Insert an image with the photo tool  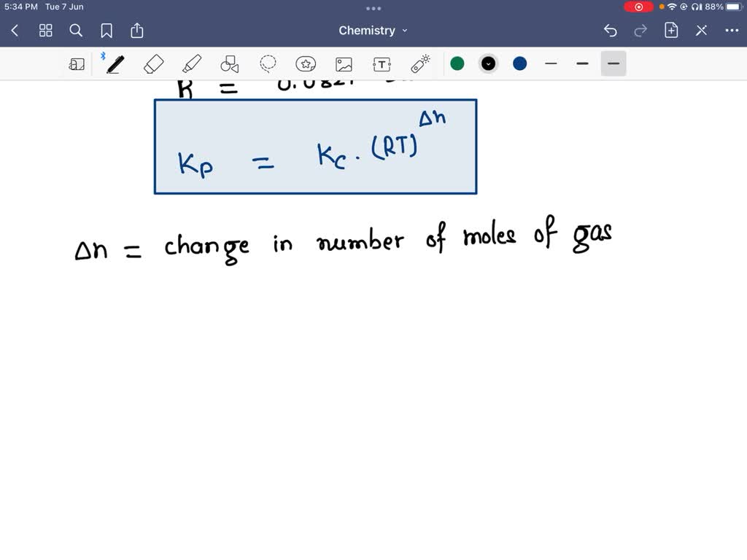pos(344,64)
